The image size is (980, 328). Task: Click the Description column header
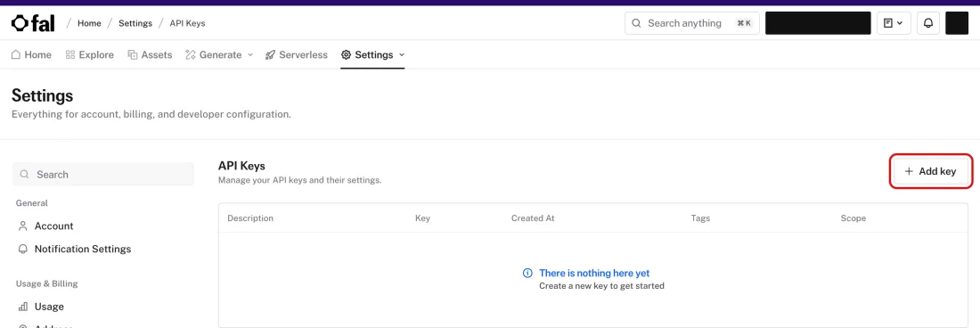click(250, 218)
